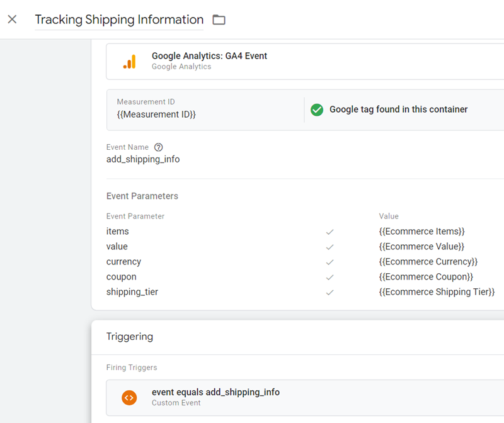Select the Custom Event trigger icon

129,398
